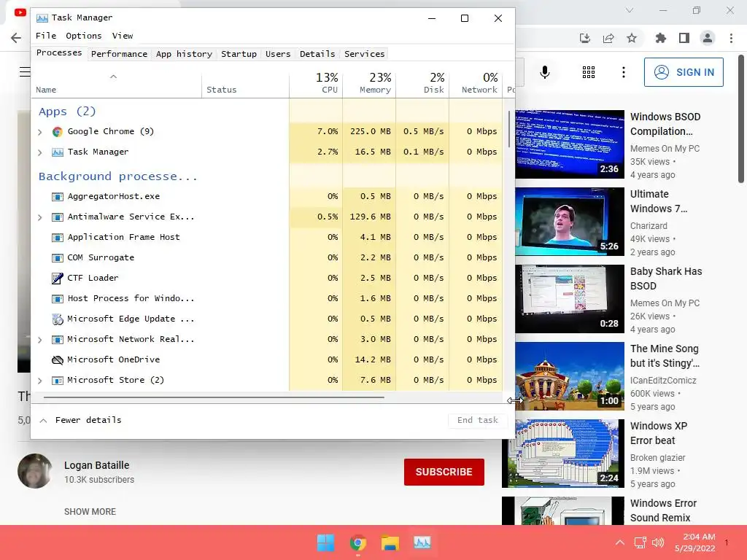Click the AggregatorHost.exe process icon
This screenshot has width=747, height=560.
58,197
